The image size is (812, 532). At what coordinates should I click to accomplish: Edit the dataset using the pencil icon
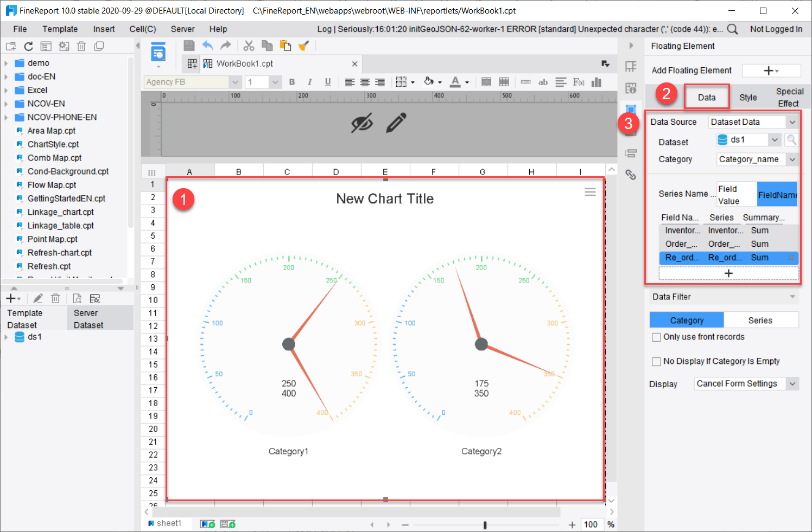click(x=37, y=298)
